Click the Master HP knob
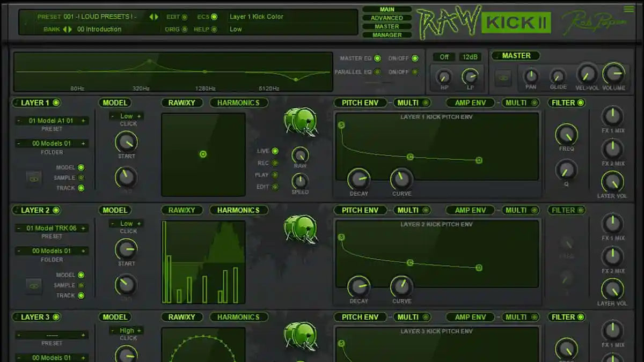The image size is (644, 362). (443, 77)
